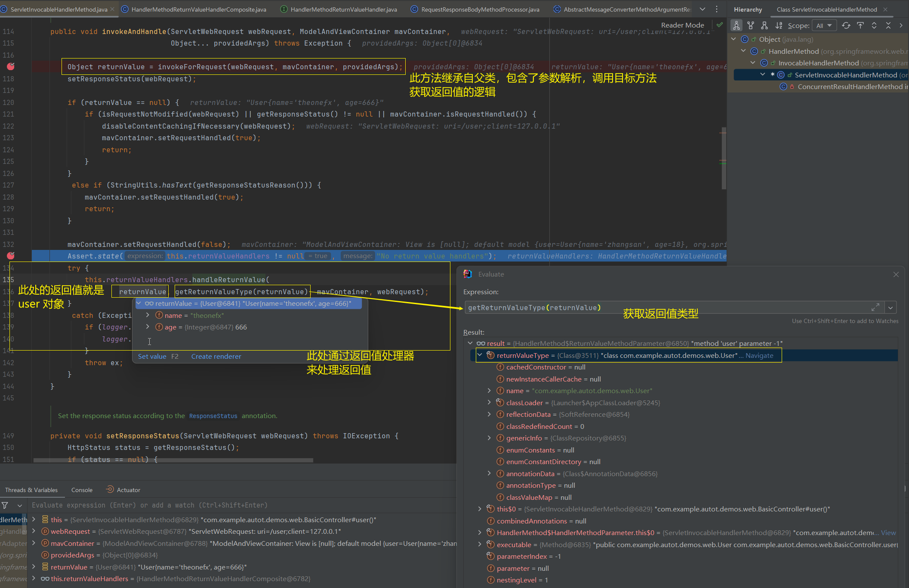Show hidden editor tabs list
Viewport: 909px width, 588px height.
click(x=703, y=9)
